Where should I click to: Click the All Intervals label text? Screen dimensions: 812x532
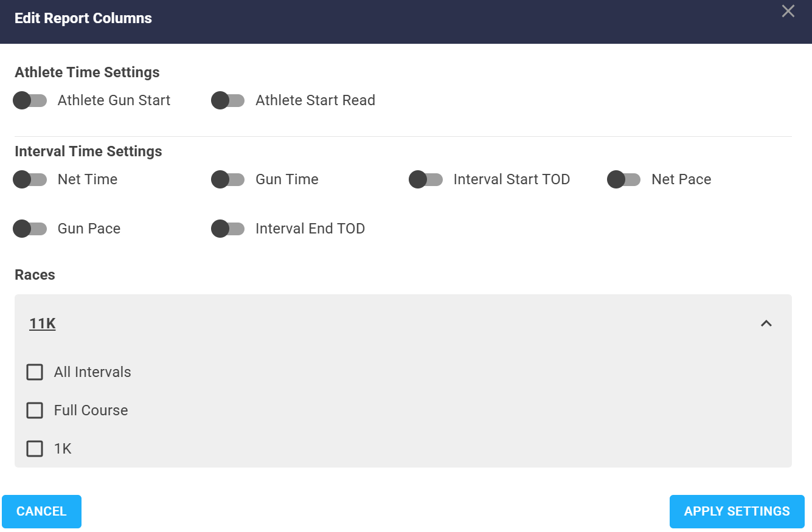tap(92, 372)
